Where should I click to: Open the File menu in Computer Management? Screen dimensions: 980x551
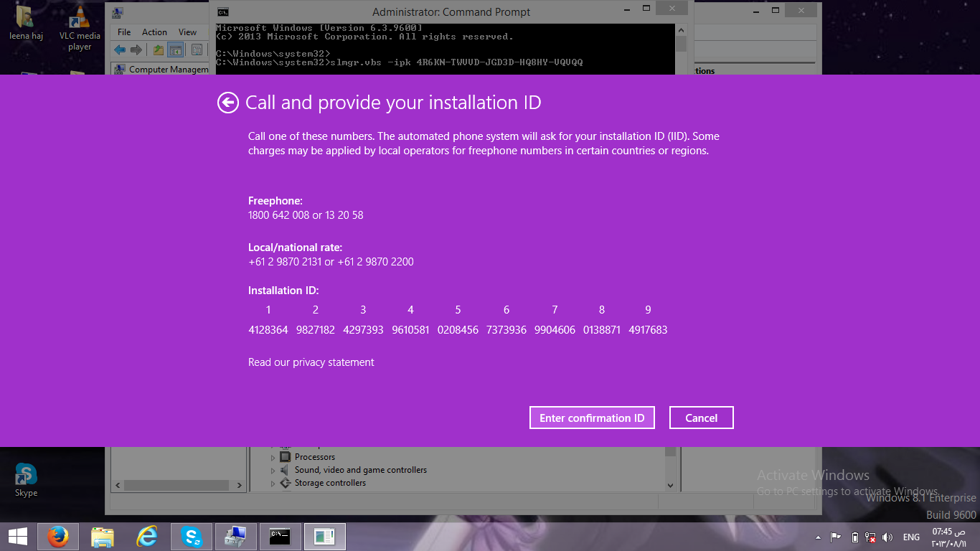pyautogui.click(x=124, y=32)
